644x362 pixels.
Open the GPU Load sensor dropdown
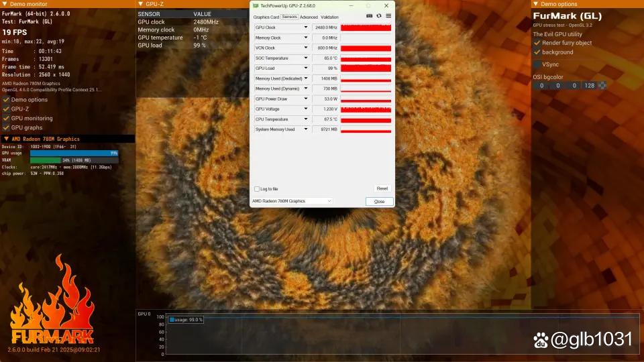point(306,68)
